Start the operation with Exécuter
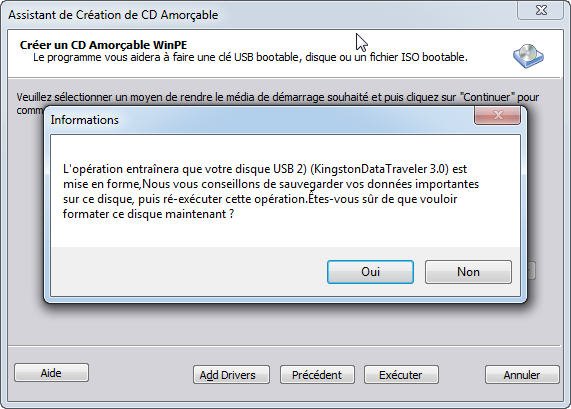 click(x=401, y=375)
